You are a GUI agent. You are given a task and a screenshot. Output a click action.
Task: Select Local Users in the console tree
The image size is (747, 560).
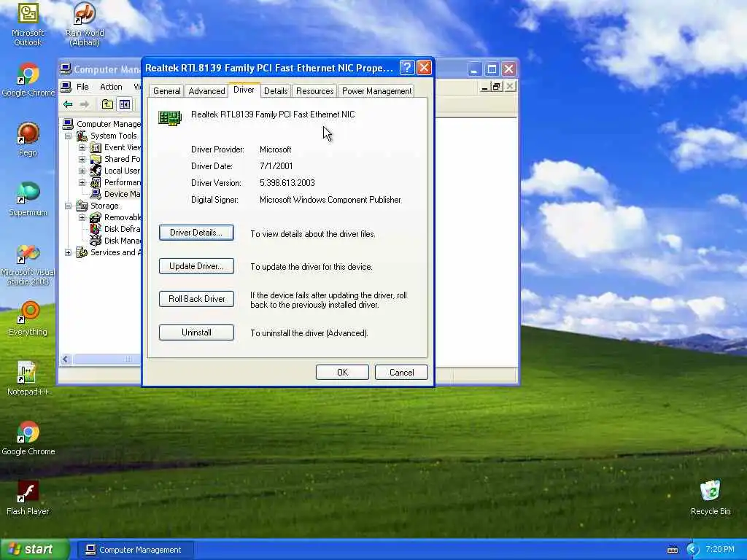tap(123, 171)
